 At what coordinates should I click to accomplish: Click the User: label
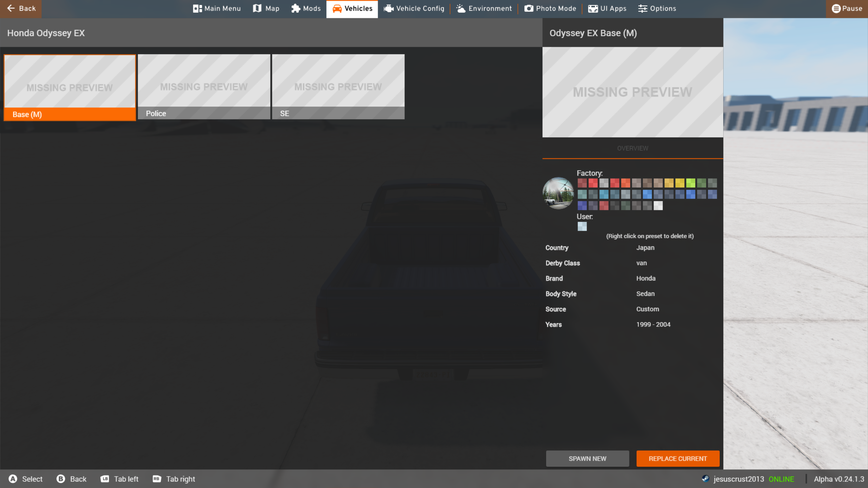[585, 217]
